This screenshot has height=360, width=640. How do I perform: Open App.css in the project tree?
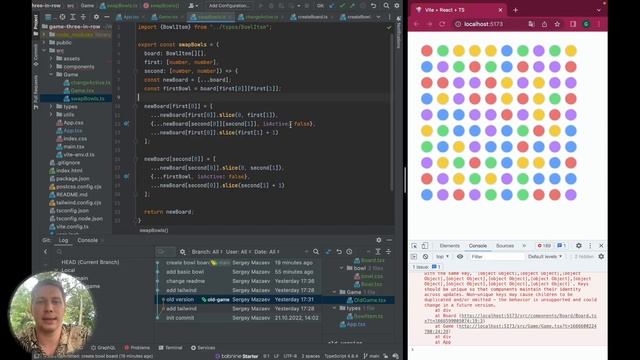click(x=70, y=122)
